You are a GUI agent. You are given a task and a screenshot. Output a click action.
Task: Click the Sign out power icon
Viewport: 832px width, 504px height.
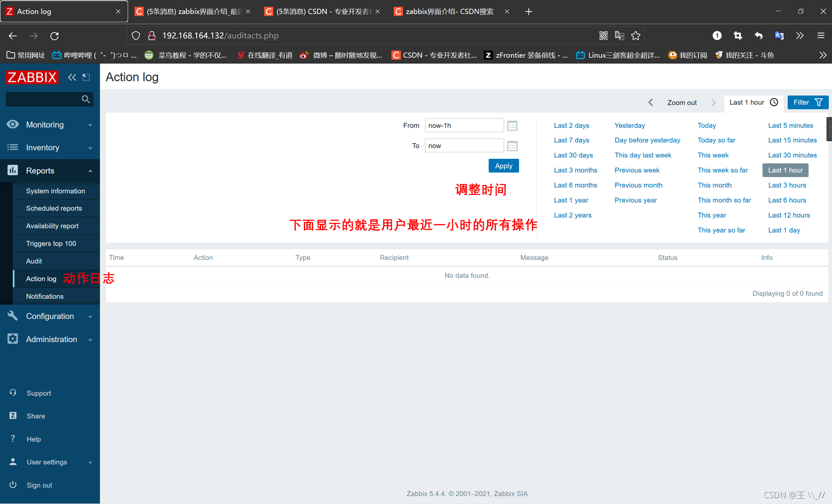(12, 485)
